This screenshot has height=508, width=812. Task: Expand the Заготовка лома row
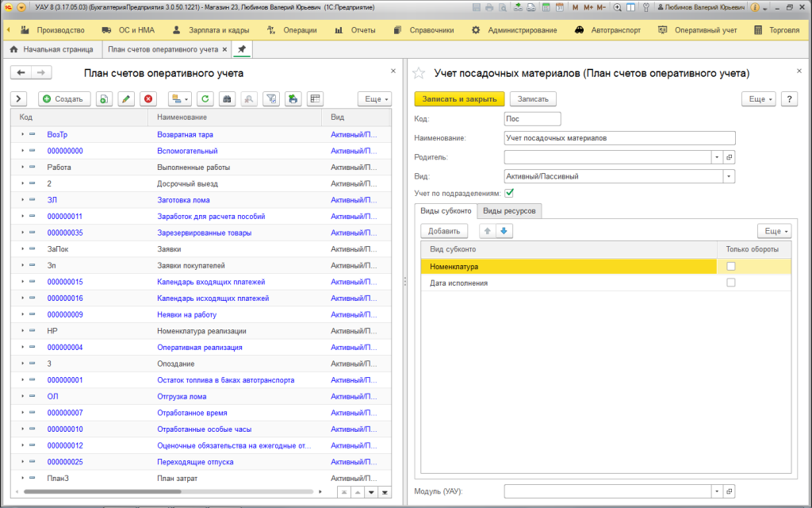click(22, 200)
